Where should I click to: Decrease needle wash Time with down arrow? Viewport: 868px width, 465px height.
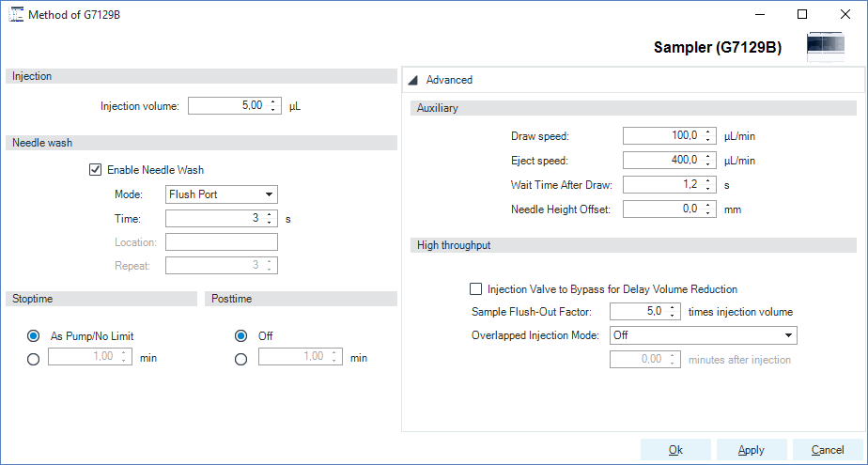(x=269, y=223)
